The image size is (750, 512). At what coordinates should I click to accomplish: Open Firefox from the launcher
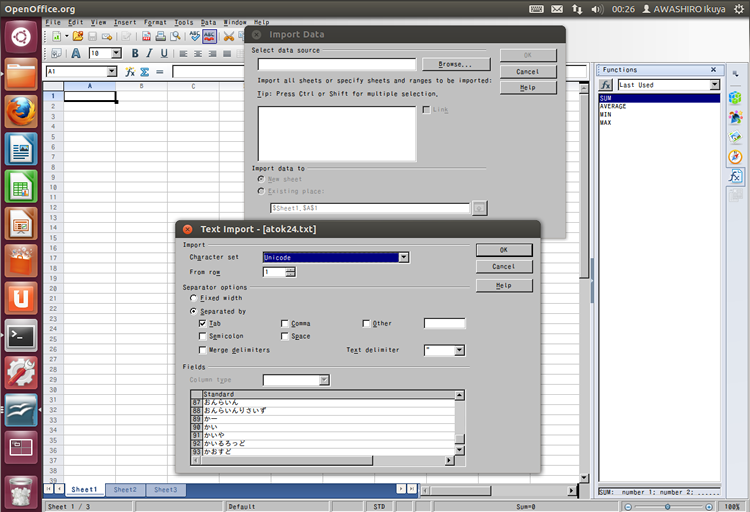pos(21,112)
